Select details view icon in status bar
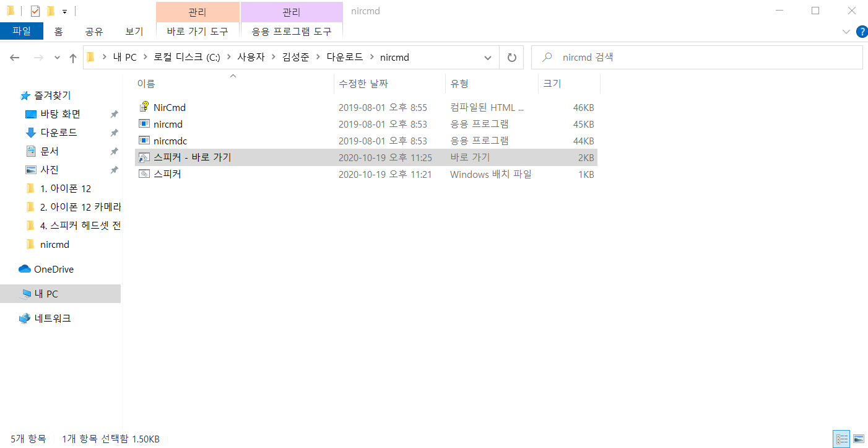The image size is (868, 448). point(841,439)
